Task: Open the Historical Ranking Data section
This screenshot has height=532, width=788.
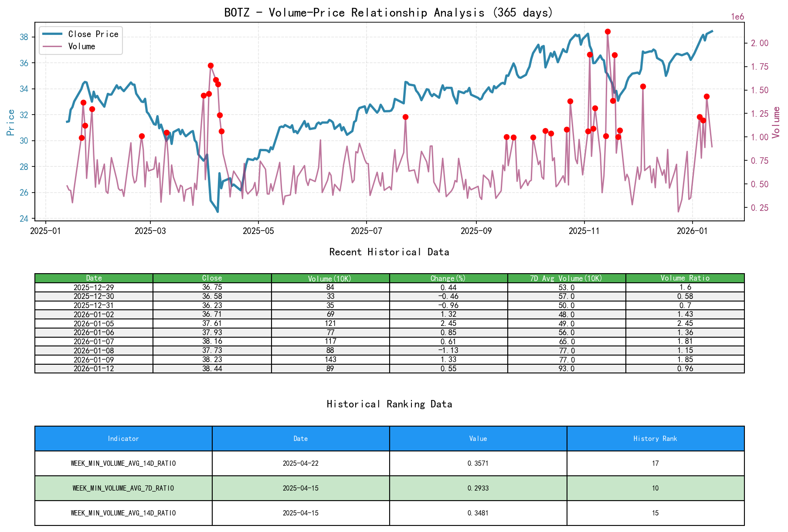Action: (x=389, y=404)
